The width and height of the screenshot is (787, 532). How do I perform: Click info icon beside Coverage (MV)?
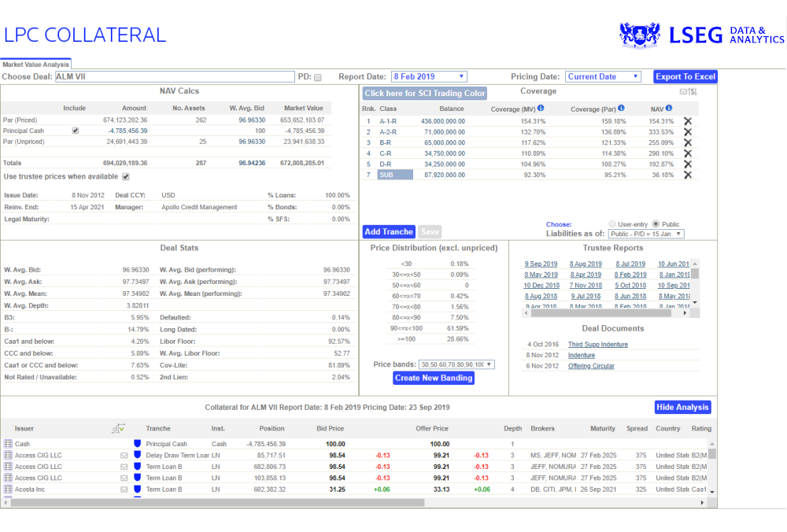click(541, 109)
